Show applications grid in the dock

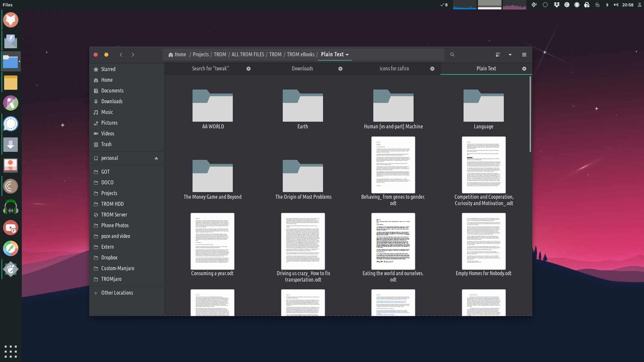click(11, 351)
